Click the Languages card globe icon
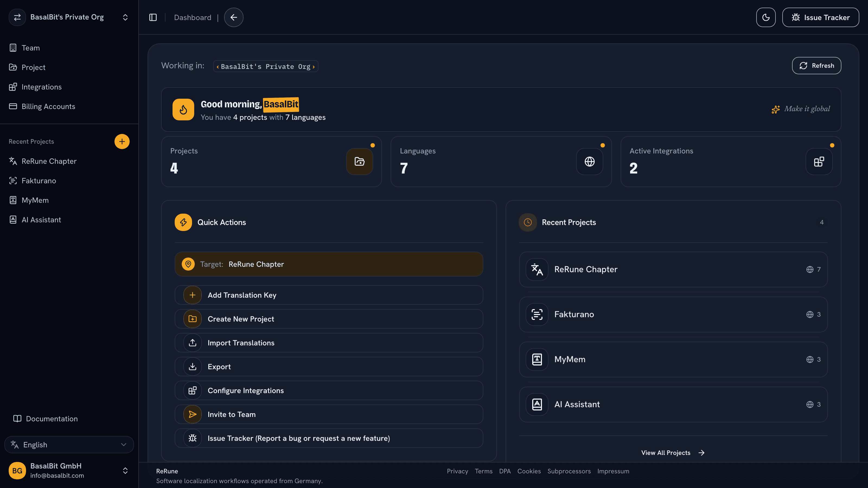The height and width of the screenshot is (488, 868). click(589, 162)
